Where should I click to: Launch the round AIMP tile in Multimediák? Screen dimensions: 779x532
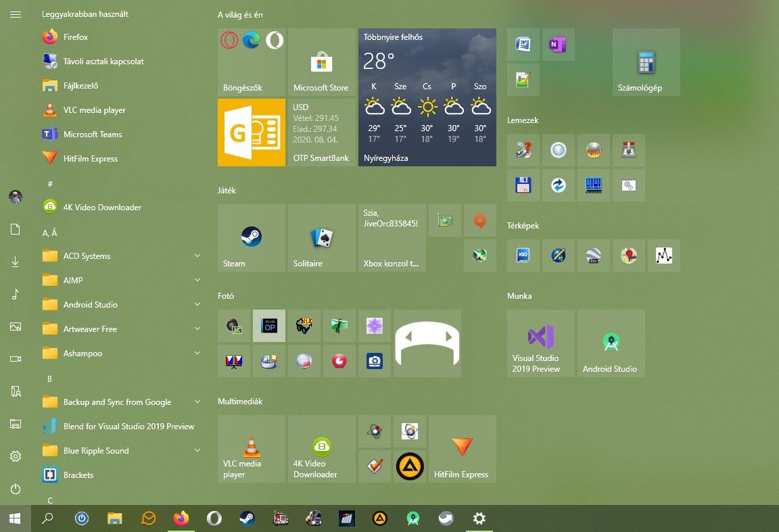(410, 466)
